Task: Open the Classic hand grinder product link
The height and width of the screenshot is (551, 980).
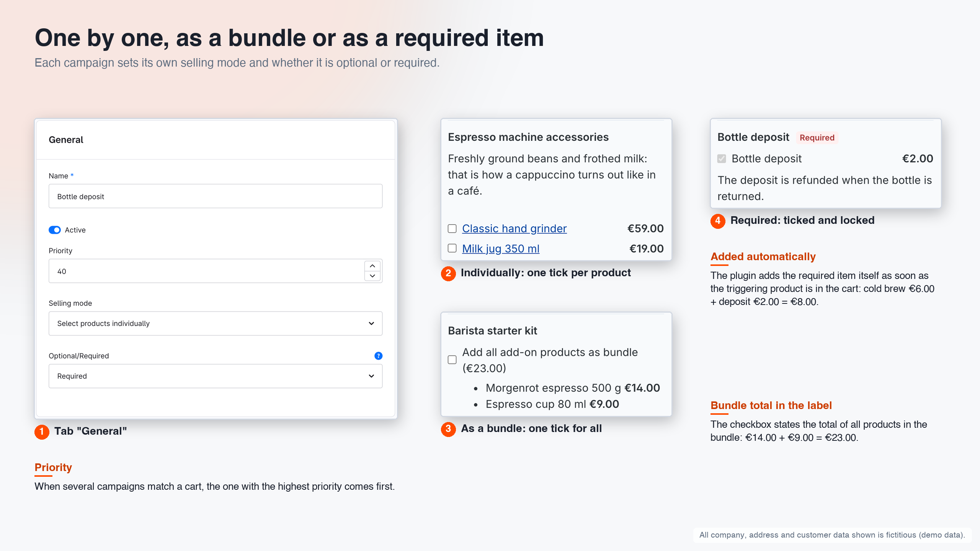Action: coord(514,228)
